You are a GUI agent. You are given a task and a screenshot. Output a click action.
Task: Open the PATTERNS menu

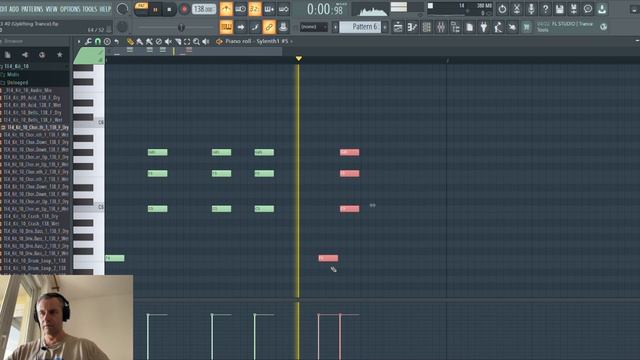[32, 9]
